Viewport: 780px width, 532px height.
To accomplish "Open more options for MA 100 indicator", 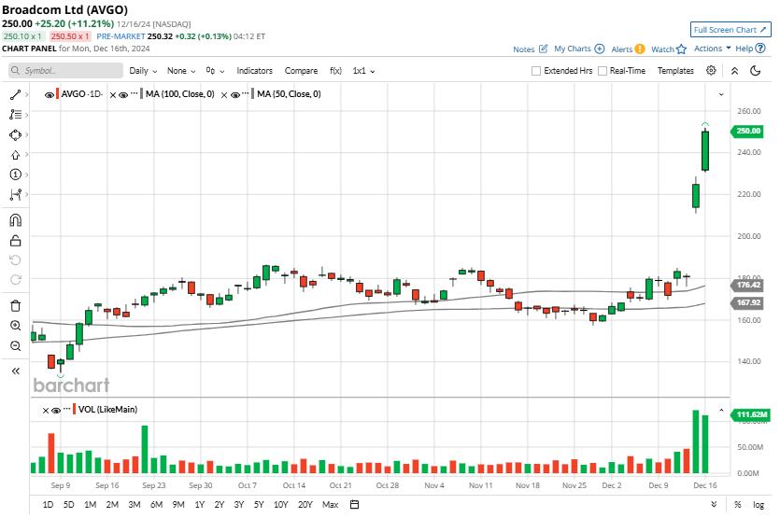I will (x=135, y=93).
